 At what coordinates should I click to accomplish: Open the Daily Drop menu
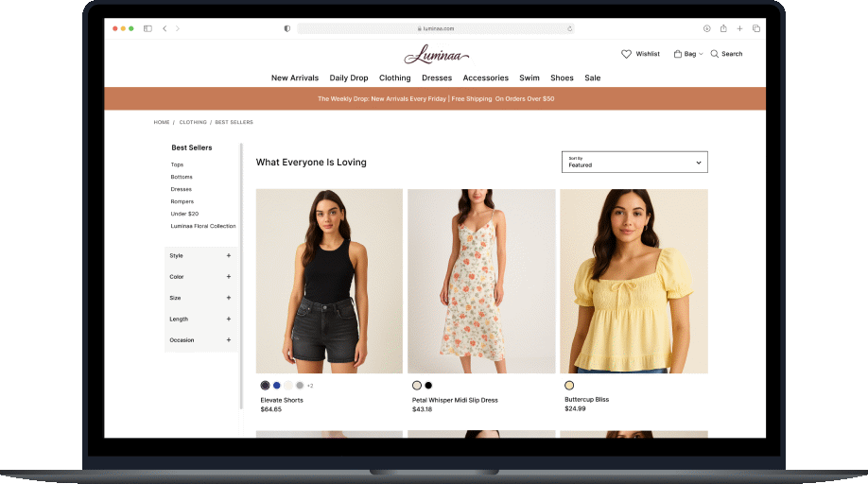coord(349,78)
